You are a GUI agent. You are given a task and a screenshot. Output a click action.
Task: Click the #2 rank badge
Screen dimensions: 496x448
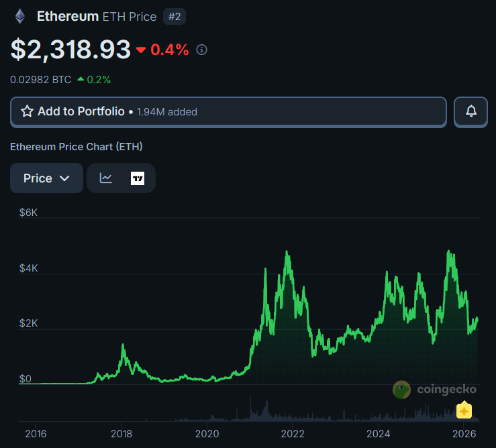(175, 17)
